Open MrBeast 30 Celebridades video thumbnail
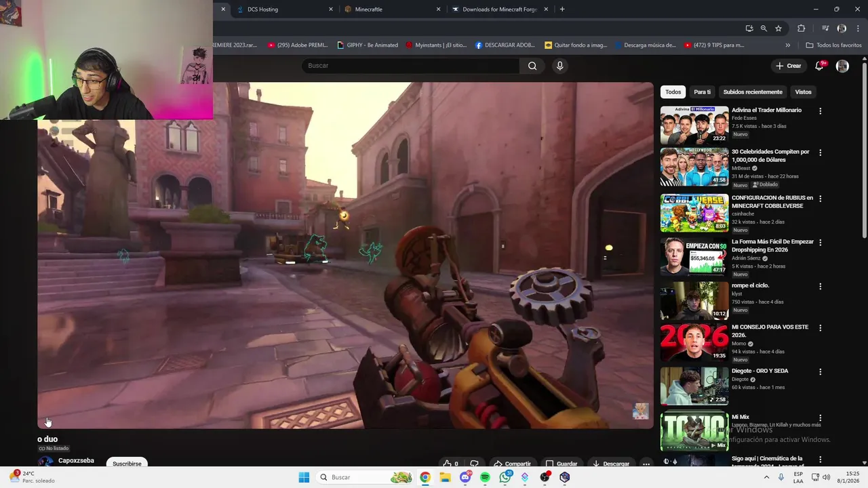The height and width of the screenshot is (488, 868). [694, 167]
